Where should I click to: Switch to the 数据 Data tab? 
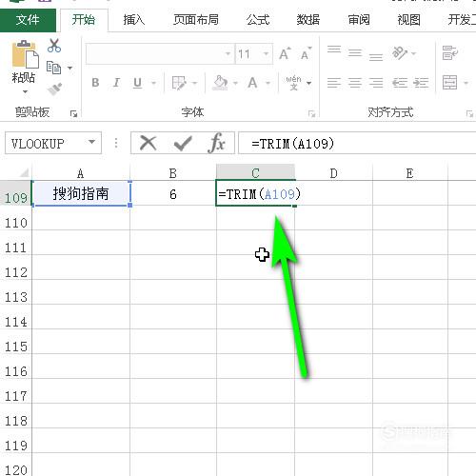308,20
